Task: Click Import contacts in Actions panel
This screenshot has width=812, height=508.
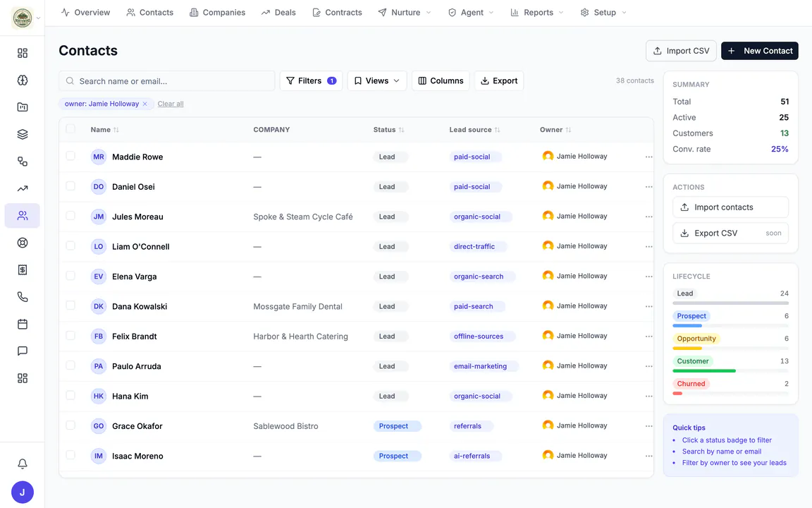Action: tap(730, 207)
